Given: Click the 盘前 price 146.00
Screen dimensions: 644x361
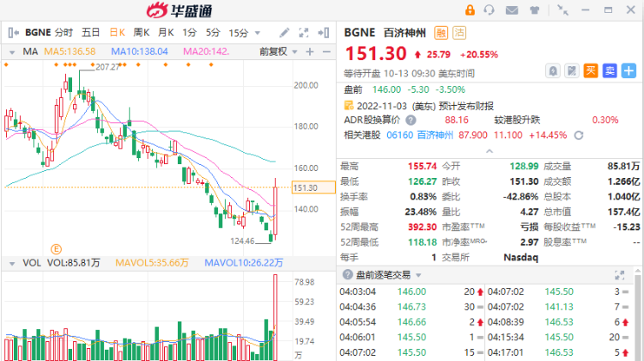Looking at the screenshot, I should point(386,89).
